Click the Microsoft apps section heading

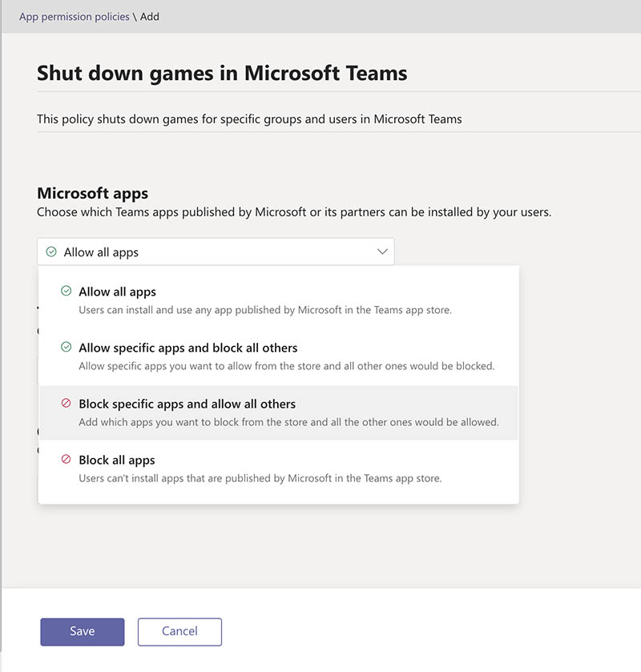[x=93, y=193]
